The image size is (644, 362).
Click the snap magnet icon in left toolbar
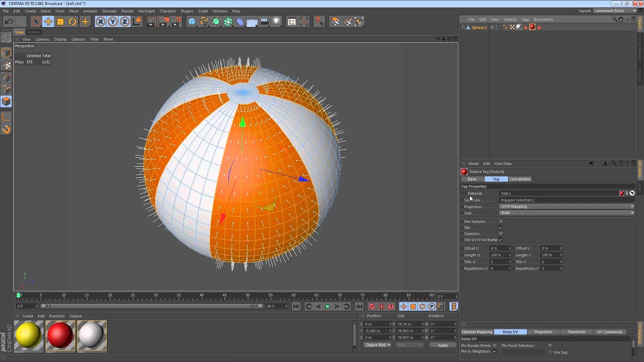(7, 129)
